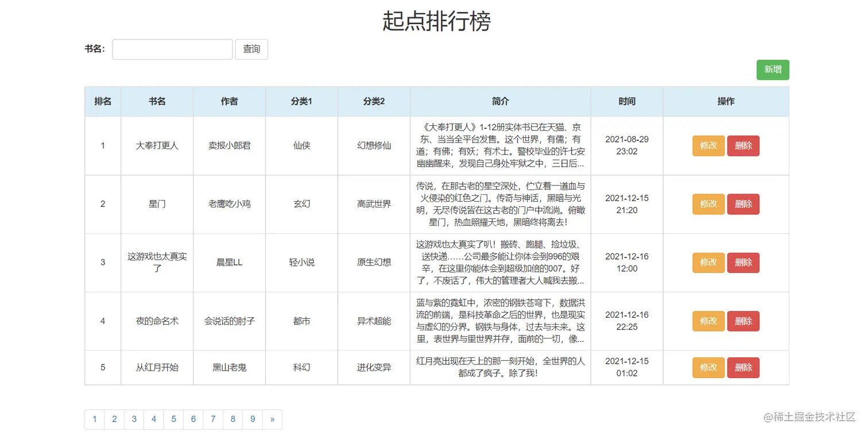The height and width of the screenshot is (435, 868).
Task: Click author 晨星LL
Action: [x=230, y=263]
